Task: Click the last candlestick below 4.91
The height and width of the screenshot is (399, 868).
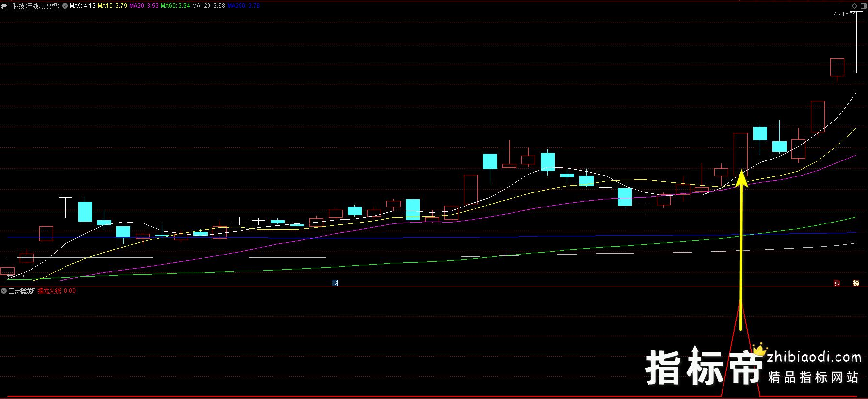Action: [856, 42]
